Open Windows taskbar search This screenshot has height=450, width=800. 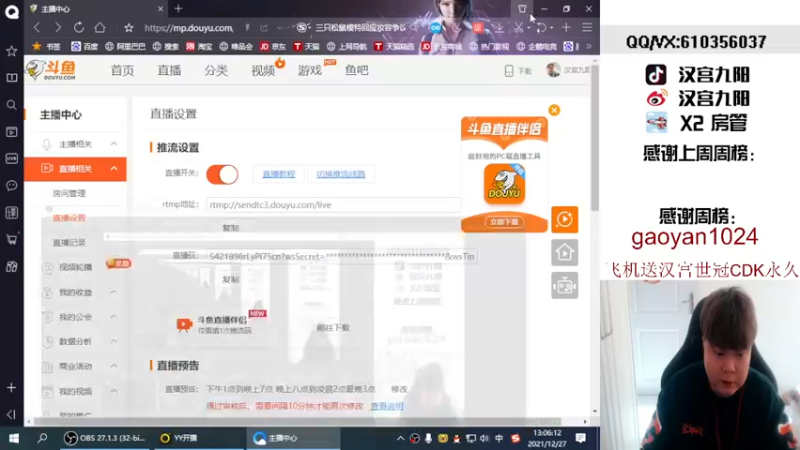tap(42, 438)
